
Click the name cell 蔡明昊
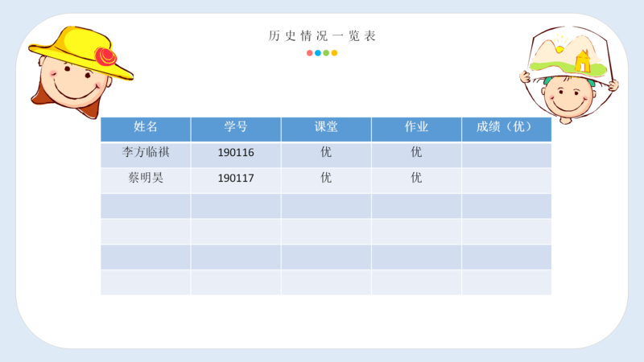146,180
